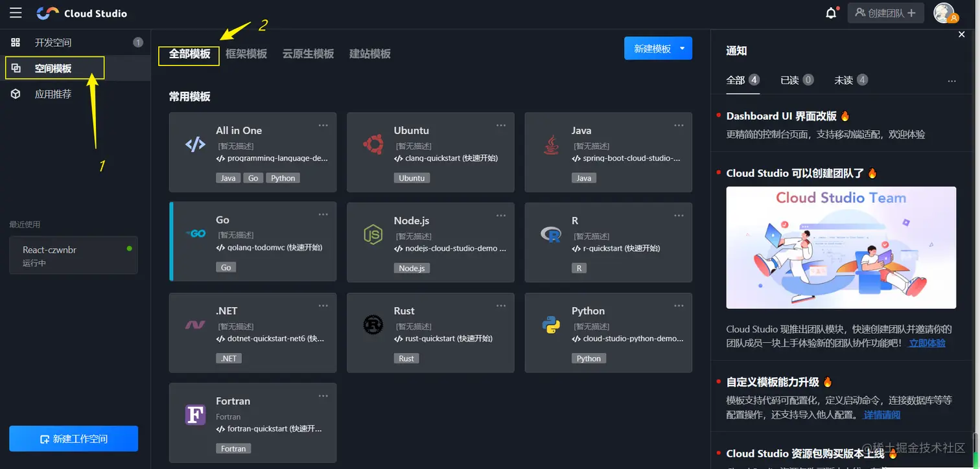Open the Cloud Studio Team banner image
The height and width of the screenshot is (469, 980).
coord(841,247)
